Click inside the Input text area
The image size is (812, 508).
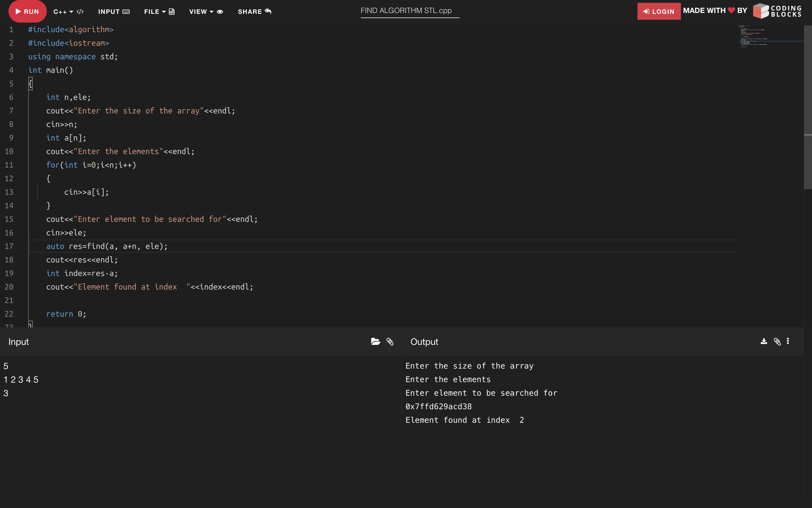click(x=201, y=426)
